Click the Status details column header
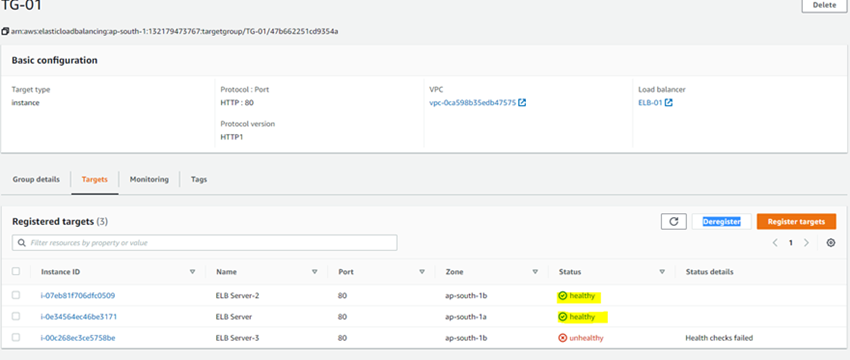This screenshot has height=360, width=850. [x=710, y=272]
